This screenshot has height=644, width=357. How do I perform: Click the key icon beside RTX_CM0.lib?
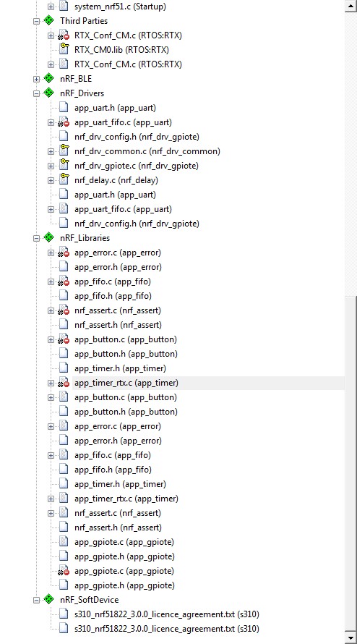tap(64, 50)
